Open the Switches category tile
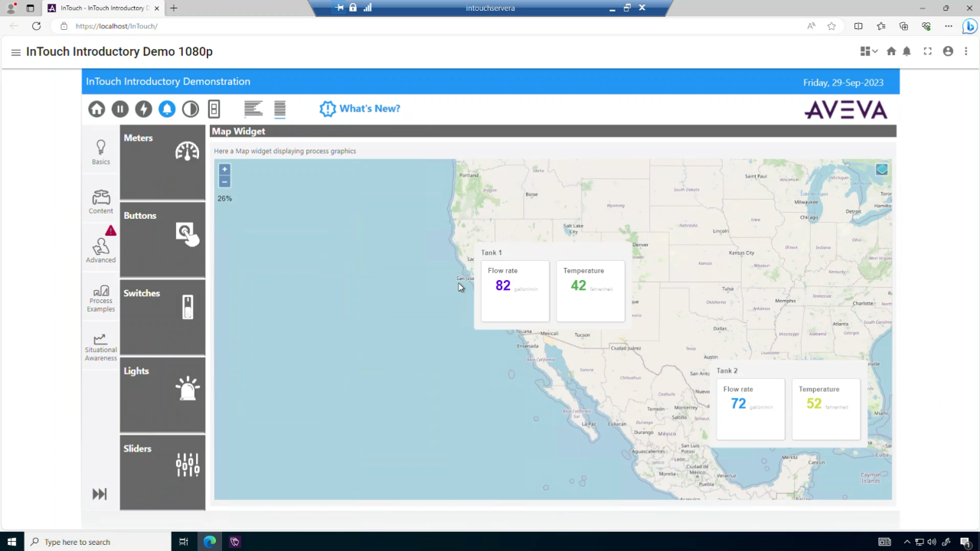 pyautogui.click(x=162, y=318)
